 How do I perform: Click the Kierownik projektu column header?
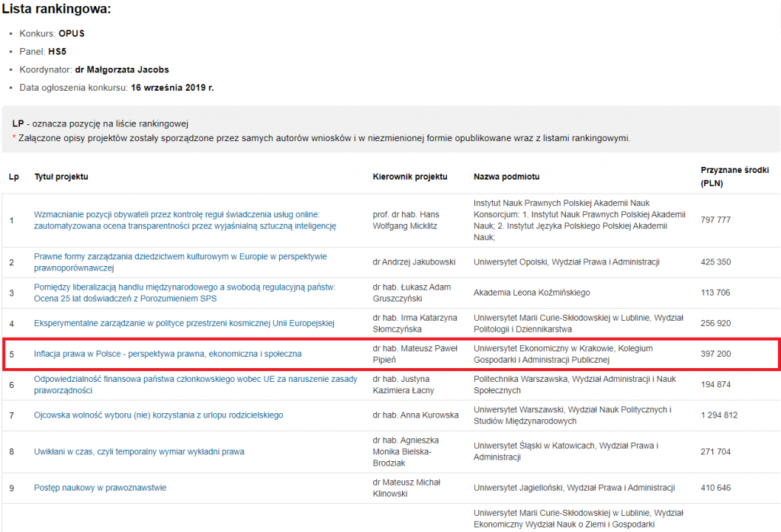pyautogui.click(x=410, y=177)
